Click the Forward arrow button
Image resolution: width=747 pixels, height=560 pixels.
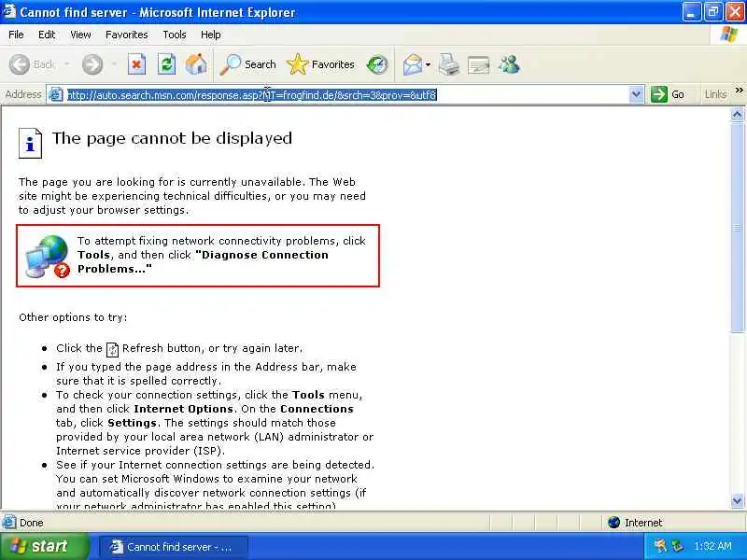point(92,64)
